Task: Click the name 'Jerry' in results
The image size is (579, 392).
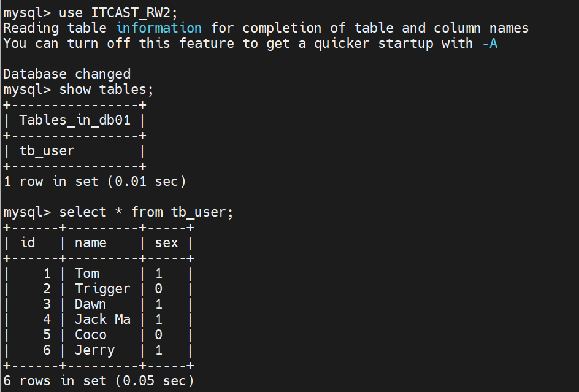Action: (x=94, y=350)
